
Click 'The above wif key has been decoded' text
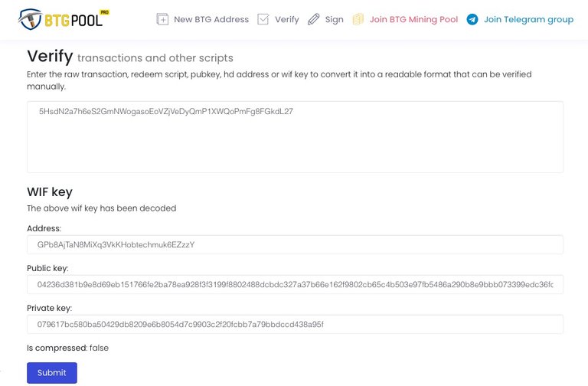[x=102, y=208]
